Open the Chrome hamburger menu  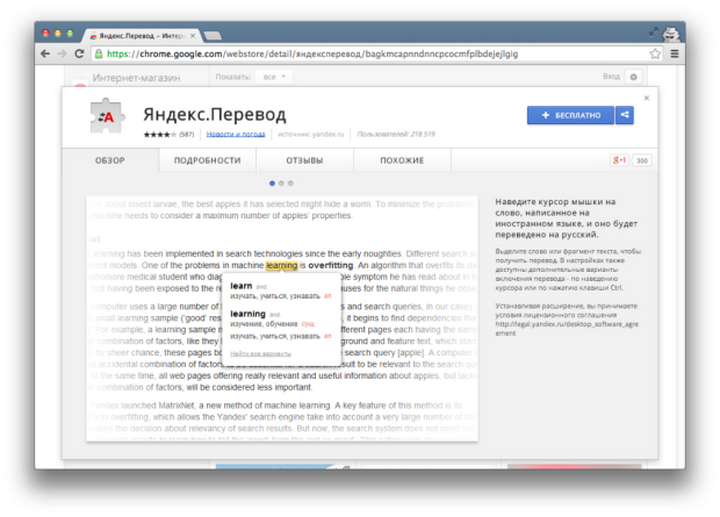(x=674, y=54)
